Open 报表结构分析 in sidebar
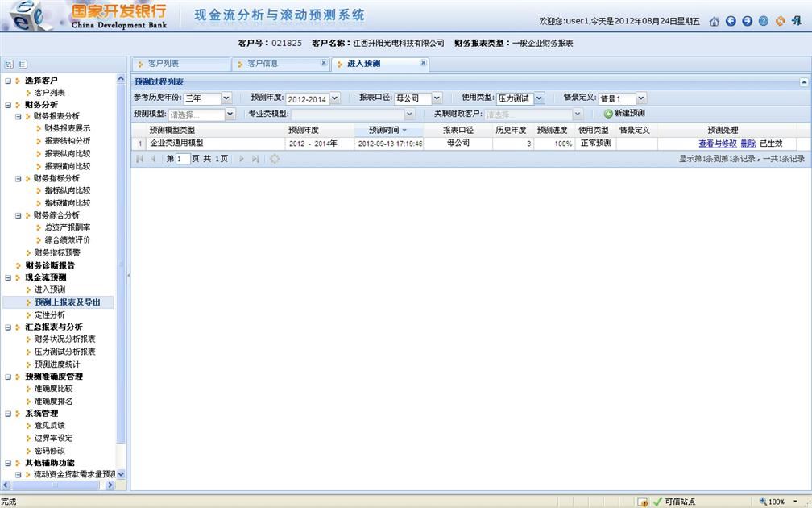The image size is (812, 508). click(68, 141)
